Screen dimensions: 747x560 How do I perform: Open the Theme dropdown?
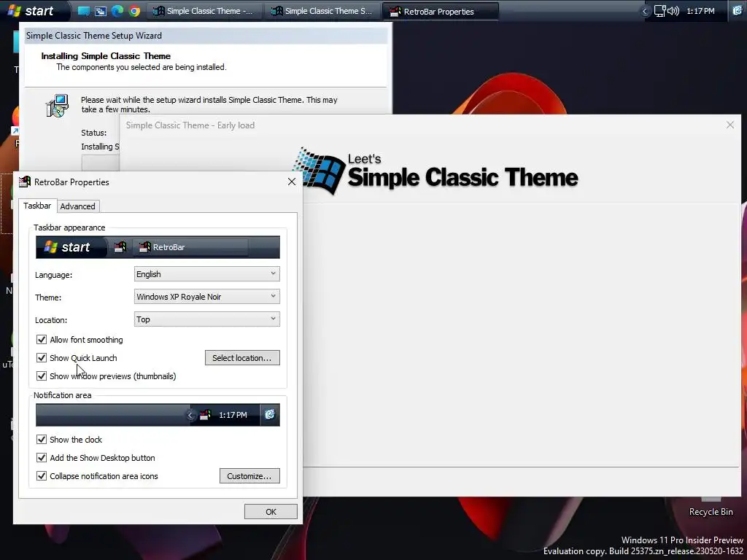tap(206, 297)
